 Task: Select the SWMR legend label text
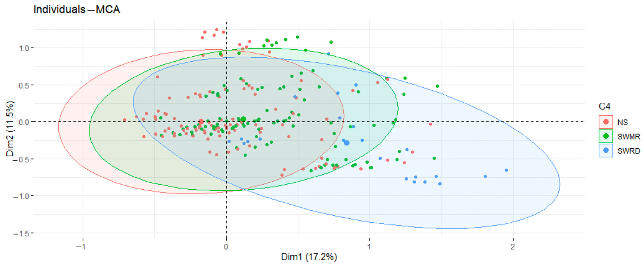point(629,137)
